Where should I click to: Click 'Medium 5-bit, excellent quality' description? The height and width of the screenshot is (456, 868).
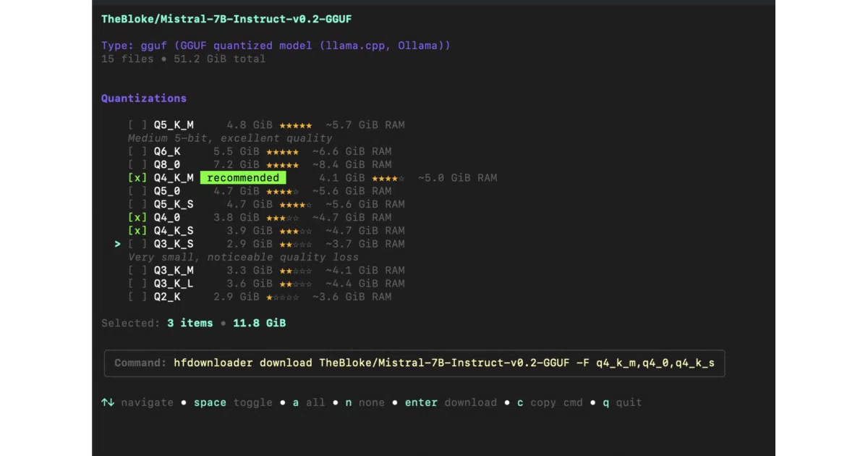click(x=230, y=138)
